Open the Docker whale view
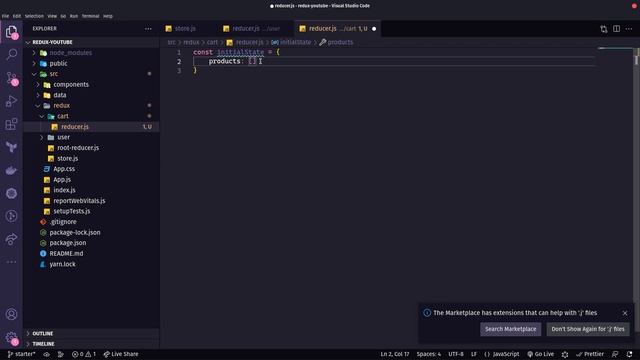The width and height of the screenshot is (640, 360). tap(11, 170)
